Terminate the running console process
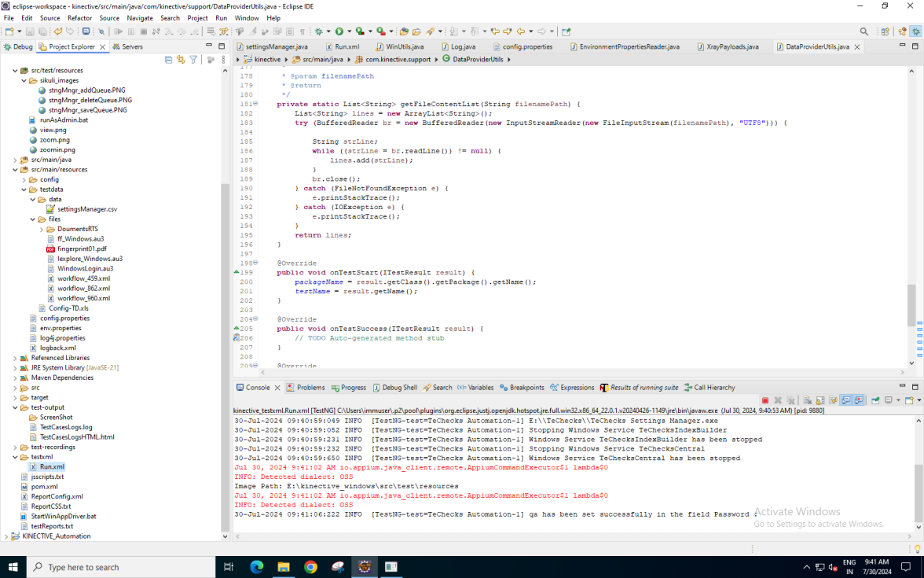The image size is (924, 578). click(x=765, y=400)
